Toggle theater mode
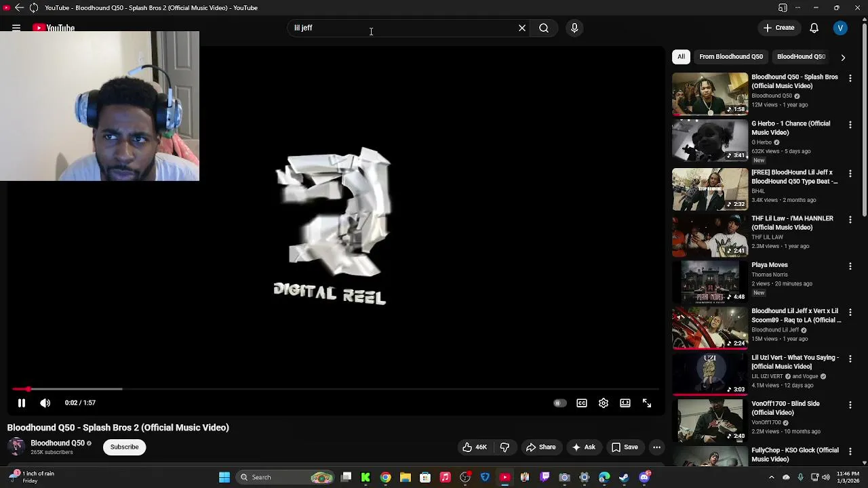Image resolution: width=868 pixels, height=488 pixels. point(625,403)
